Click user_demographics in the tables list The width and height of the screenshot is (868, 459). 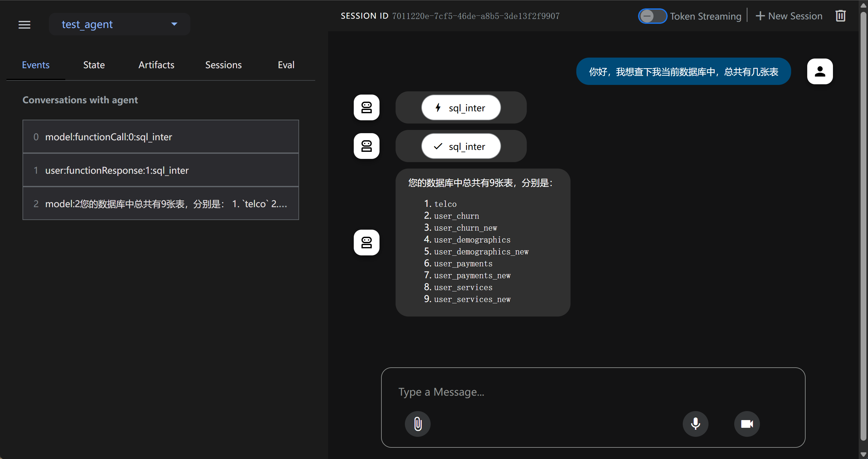[472, 240]
